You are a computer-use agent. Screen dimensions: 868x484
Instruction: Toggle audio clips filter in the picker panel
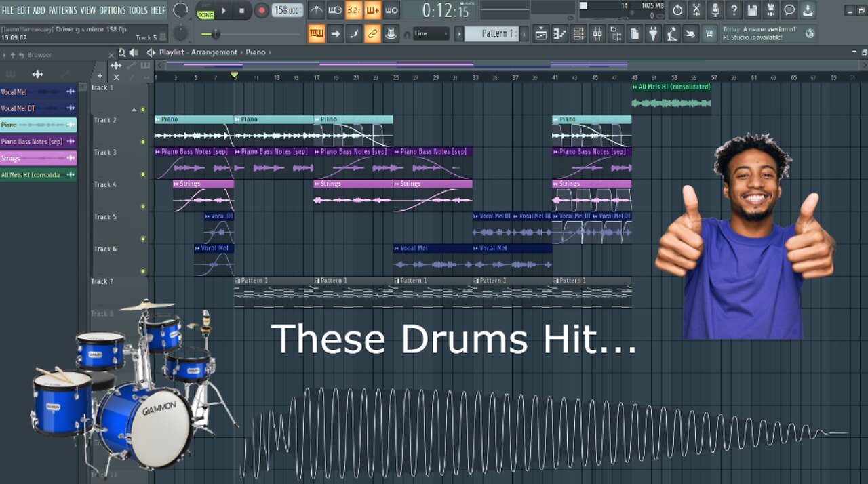click(x=38, y=75)
